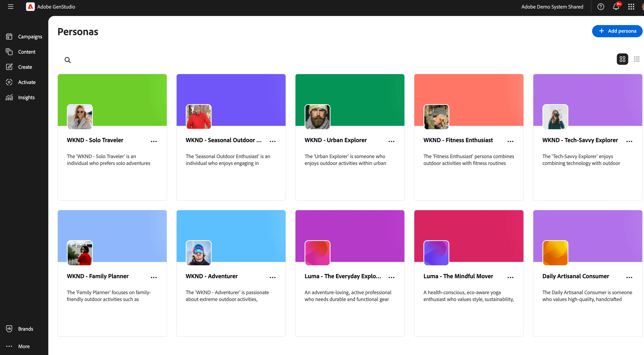
Task: Open options menu for Luma - The Mindful Mover
Action: [510, 277]
